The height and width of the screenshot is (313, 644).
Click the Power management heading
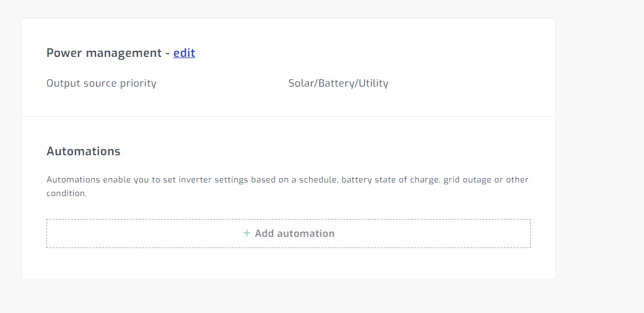tap(104, 53)
